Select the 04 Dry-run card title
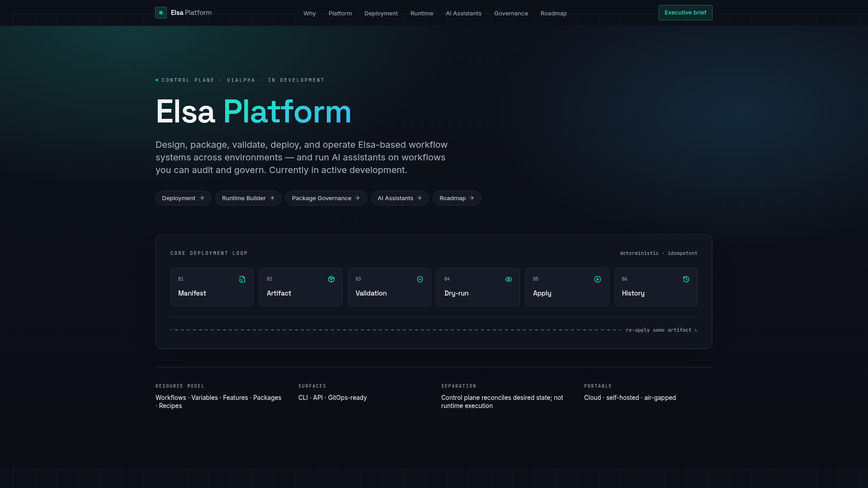 pos(457,293)
